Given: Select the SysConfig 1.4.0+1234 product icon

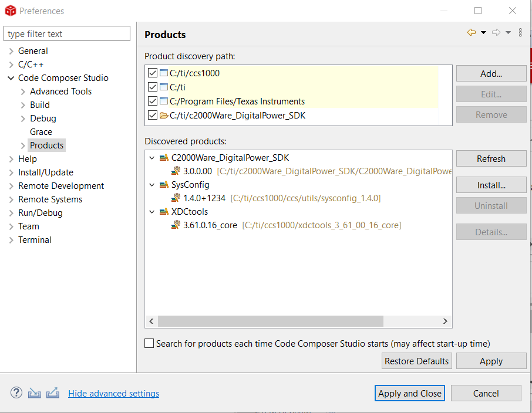Looking at the screenshot, I should pyautogui.click(x=176, y=198).
